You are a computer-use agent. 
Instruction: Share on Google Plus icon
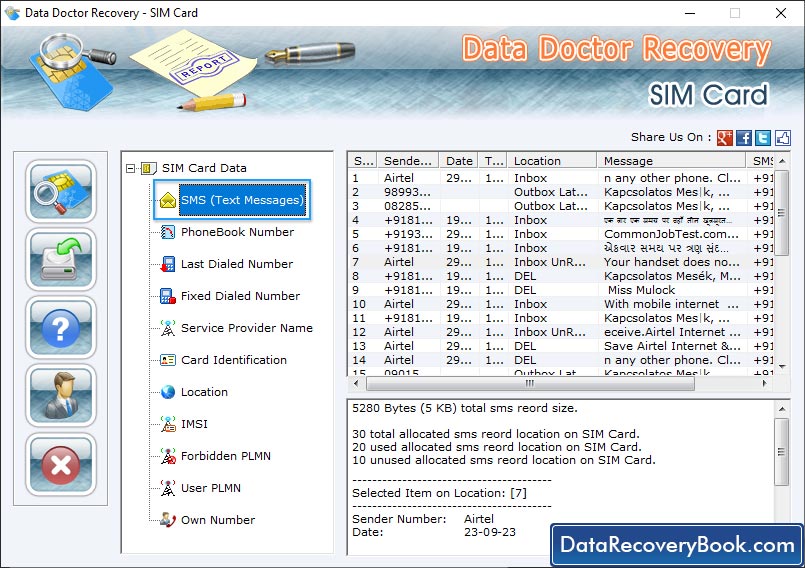(724, 138)
